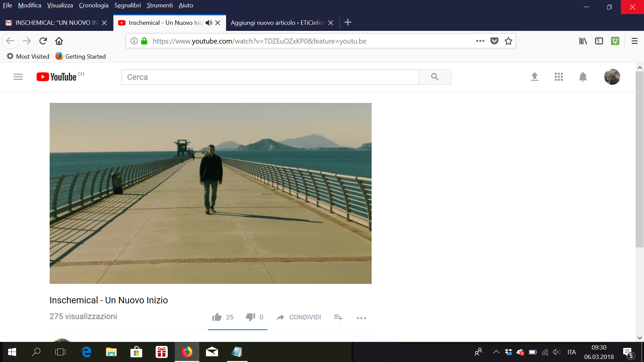Image resolution: width=644 pixels, height=362 pixels.
Task: Open the Firefox Library icon
Action: coord(583,41)
